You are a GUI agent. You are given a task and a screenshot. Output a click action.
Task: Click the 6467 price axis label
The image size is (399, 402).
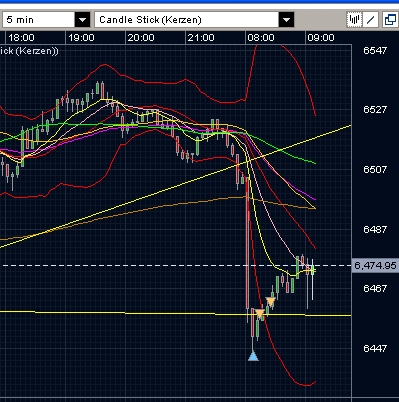click(375, 288)
